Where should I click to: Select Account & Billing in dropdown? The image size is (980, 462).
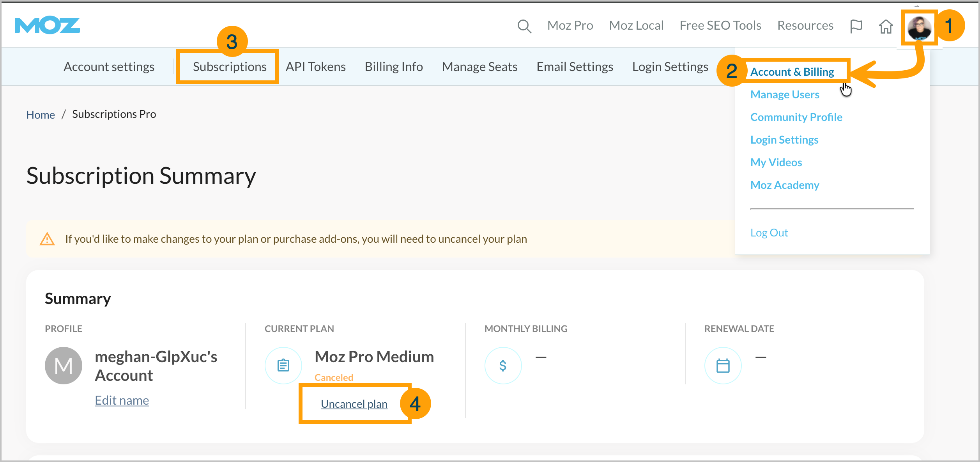(792, 72)
